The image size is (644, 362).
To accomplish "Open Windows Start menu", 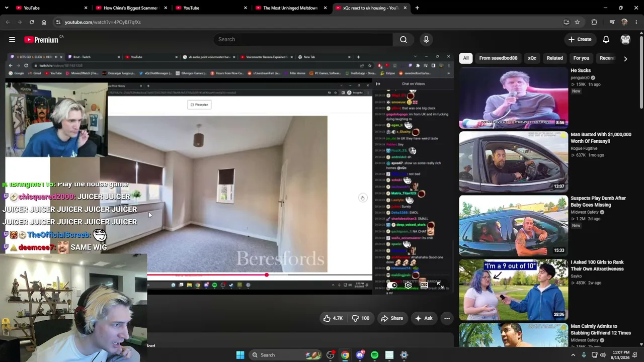I will 240,355.
